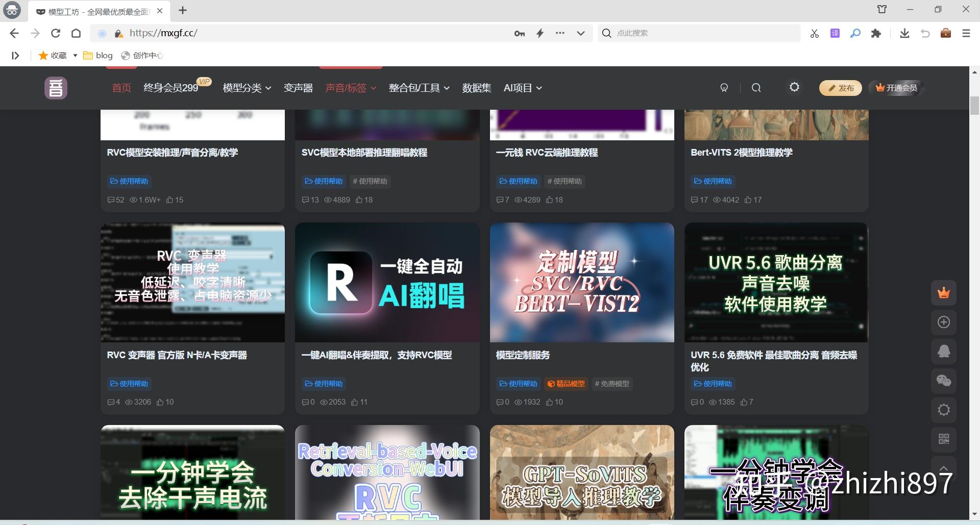Screen dimensions: 980x525
Task: Open the settings gear in site header
Action: pos(794,87)
